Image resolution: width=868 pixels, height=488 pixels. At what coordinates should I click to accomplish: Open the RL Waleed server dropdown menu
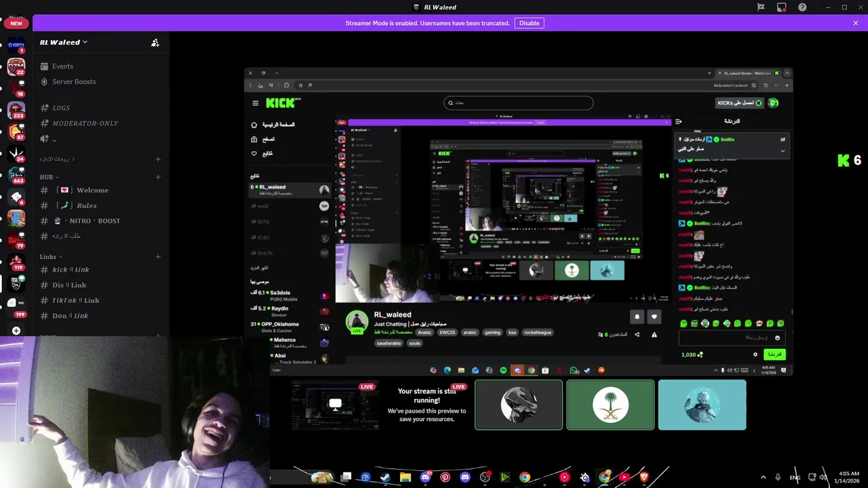click(x=63, y=42)
